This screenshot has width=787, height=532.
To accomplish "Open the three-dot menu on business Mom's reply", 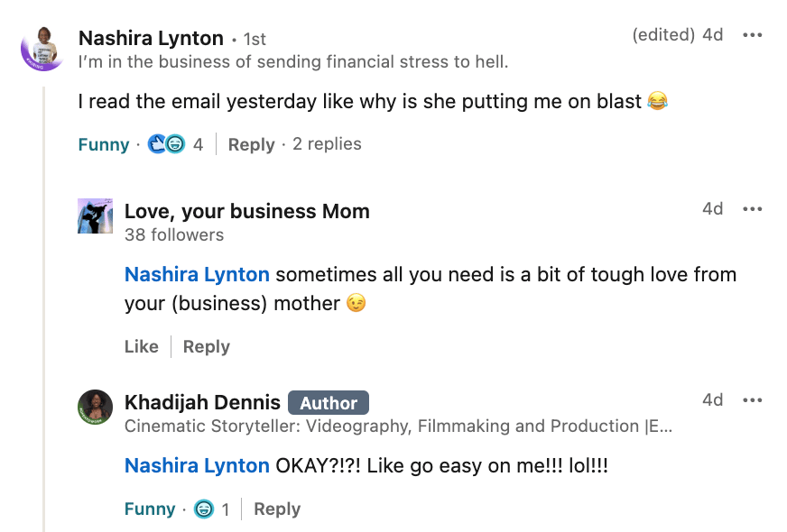I will [752, 208].
